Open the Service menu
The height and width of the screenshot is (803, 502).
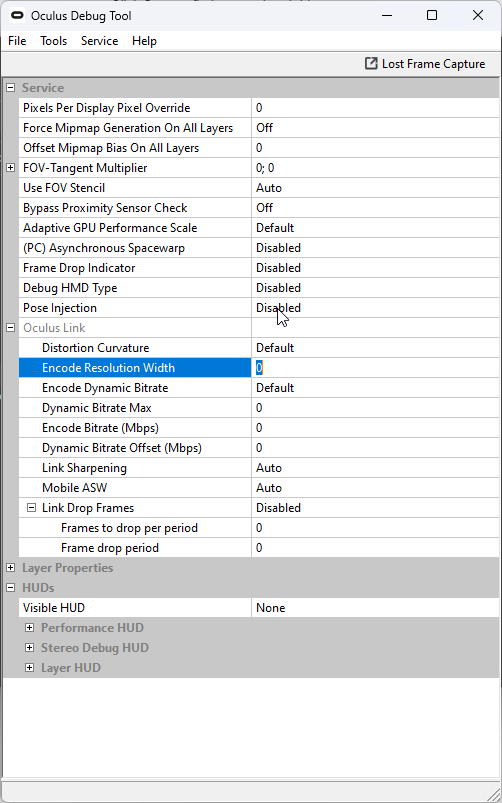[x=99, y=41]
